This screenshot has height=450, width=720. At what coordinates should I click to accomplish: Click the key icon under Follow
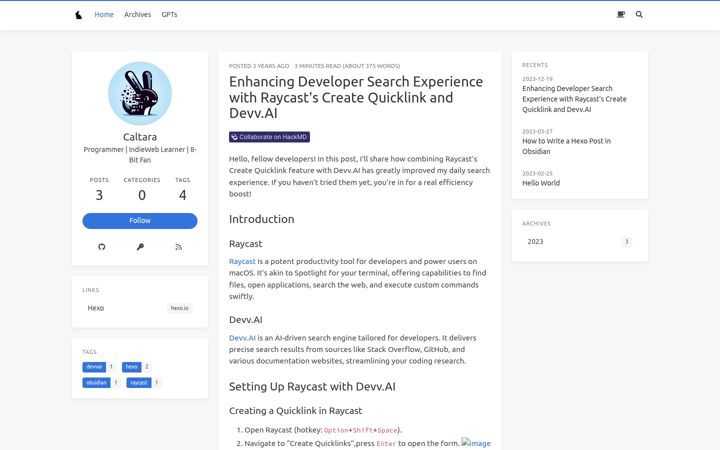140,247
